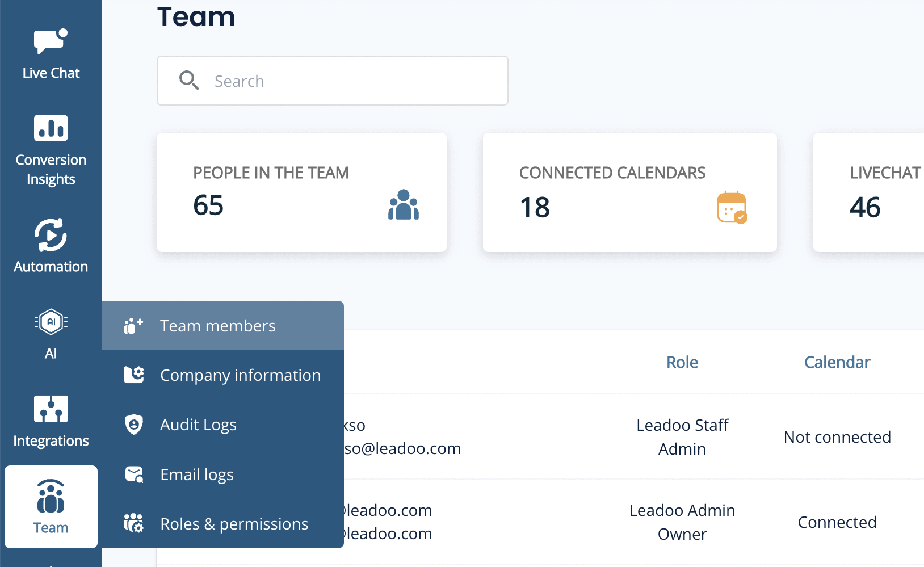Sort the table by Role
Screen dimensions: 924x567
[682, 362]
